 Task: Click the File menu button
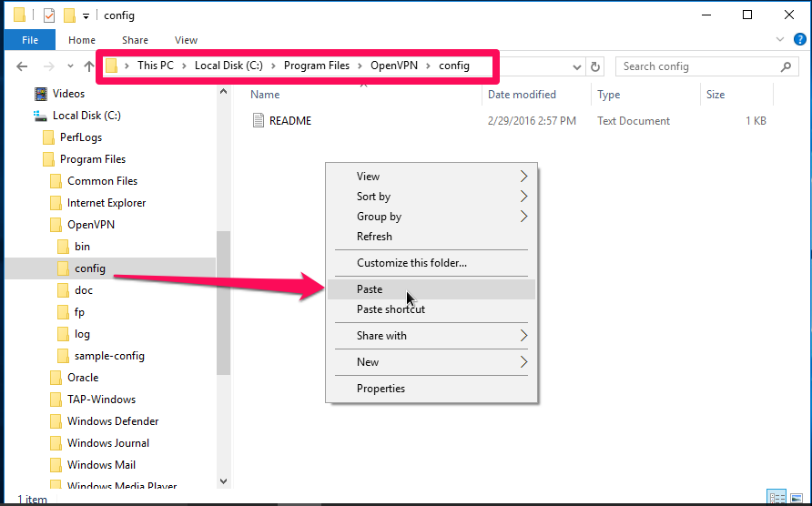pyautogui.click(x=30, y=40)
